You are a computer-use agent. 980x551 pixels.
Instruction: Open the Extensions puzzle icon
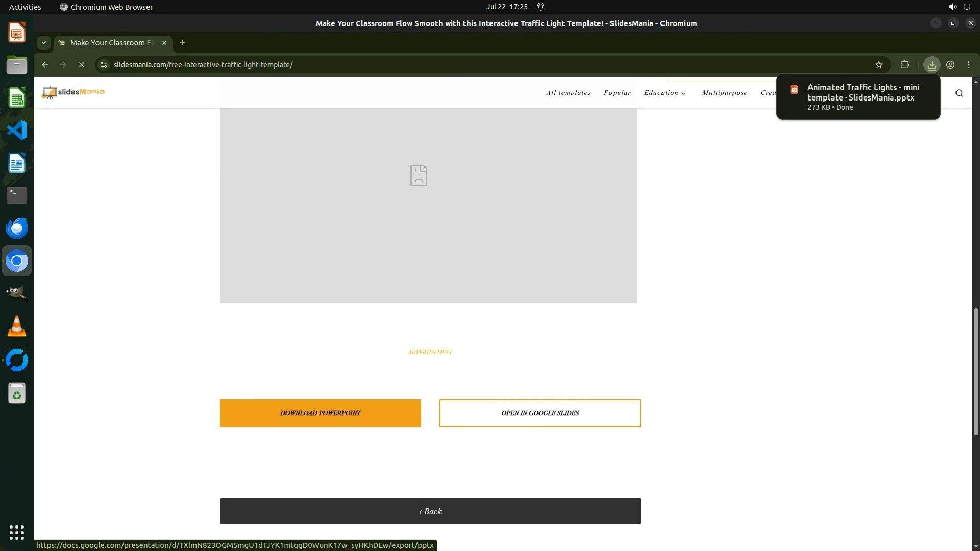[904, 65]
